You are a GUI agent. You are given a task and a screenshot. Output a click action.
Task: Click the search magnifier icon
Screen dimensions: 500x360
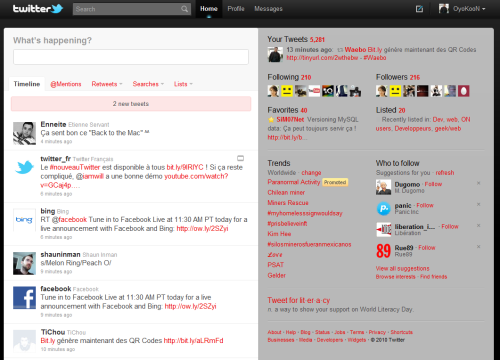point(184,9)
